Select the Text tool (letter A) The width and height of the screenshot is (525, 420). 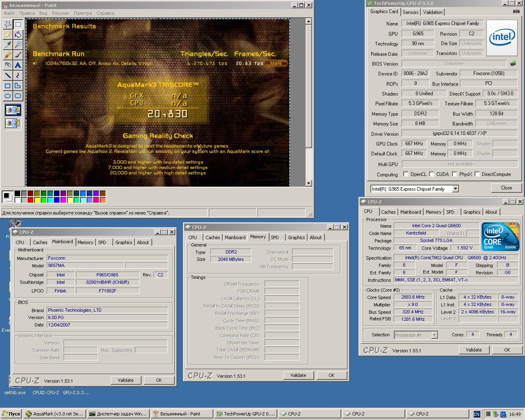(18, 65)
